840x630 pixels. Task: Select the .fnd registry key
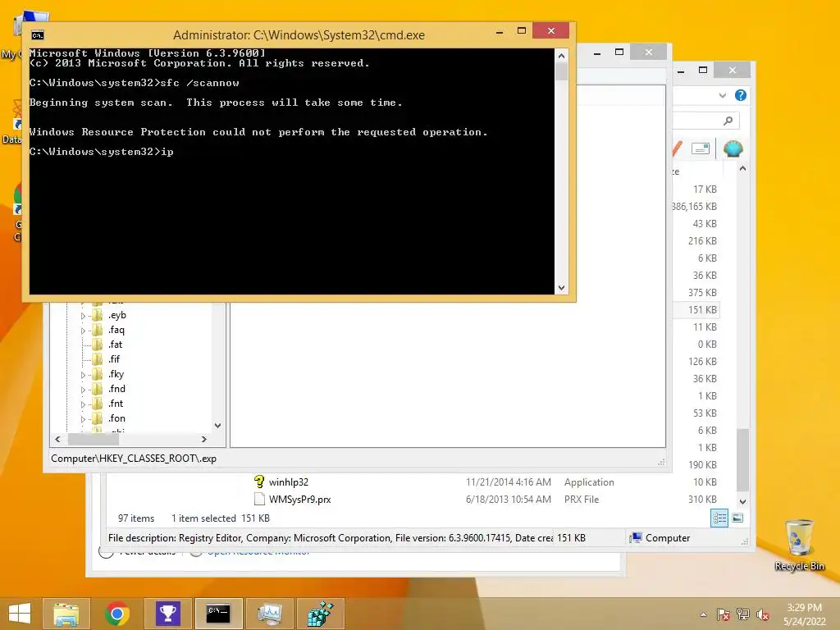(116, 388)
